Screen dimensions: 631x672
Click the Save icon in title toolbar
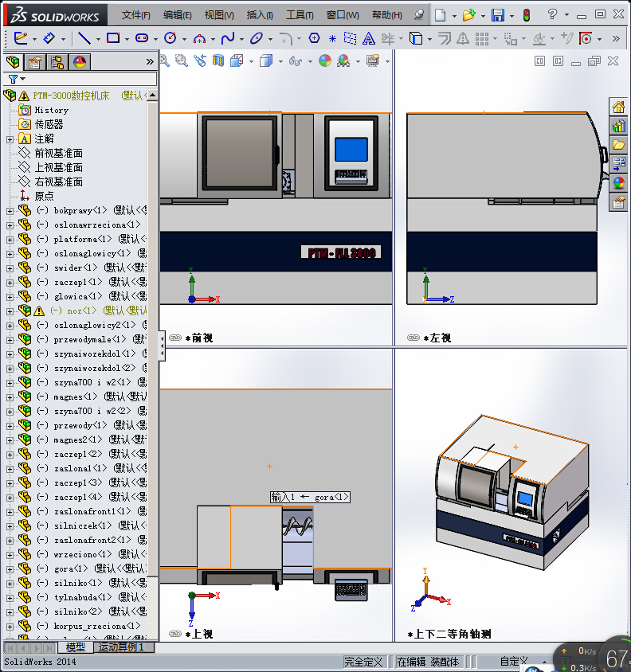[x=498, y=15]
